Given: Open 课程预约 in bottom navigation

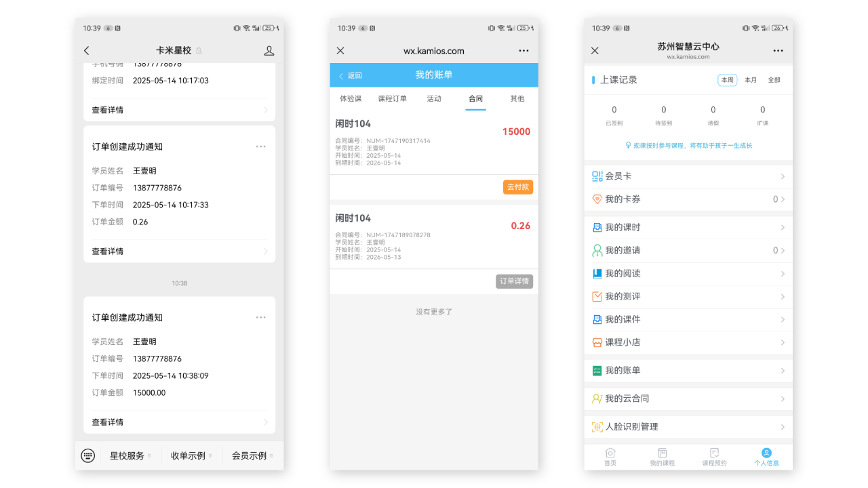Looking at the screenshot, I should click(714, 457).
